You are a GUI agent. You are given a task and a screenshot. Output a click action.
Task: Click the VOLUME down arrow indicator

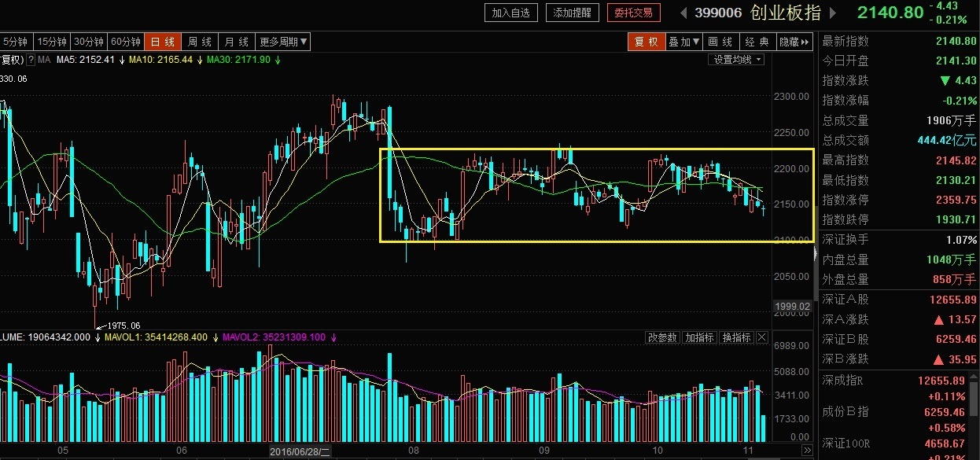tap(98, 337)
